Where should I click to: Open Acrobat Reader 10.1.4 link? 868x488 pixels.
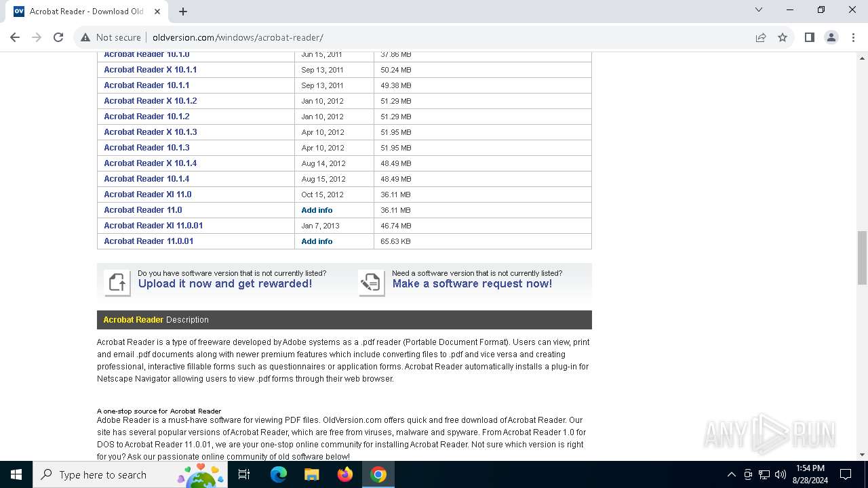(146, 178)
